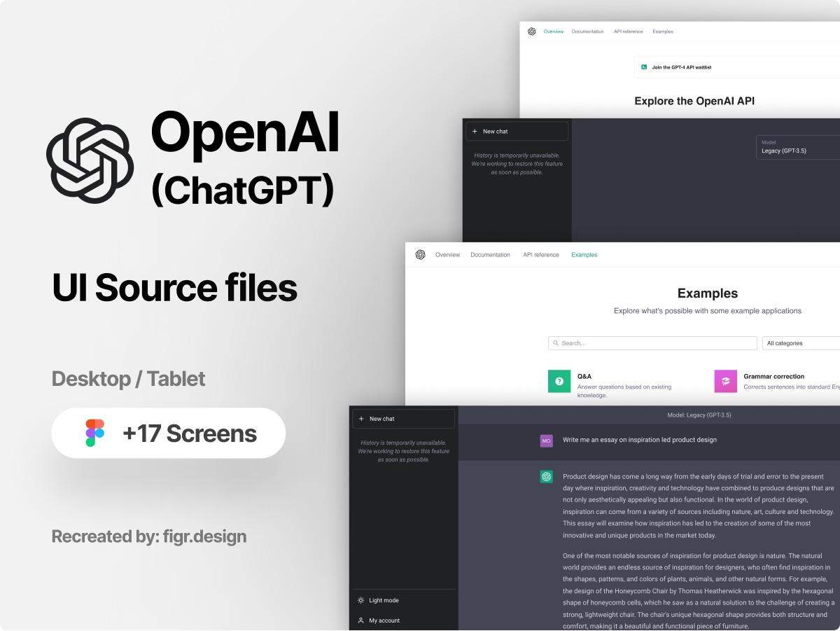This screenshot has height=631, width=840.
Task: Click green terminal icon in GPT-4 waitlist banner
Action: [x=644, y=67]
